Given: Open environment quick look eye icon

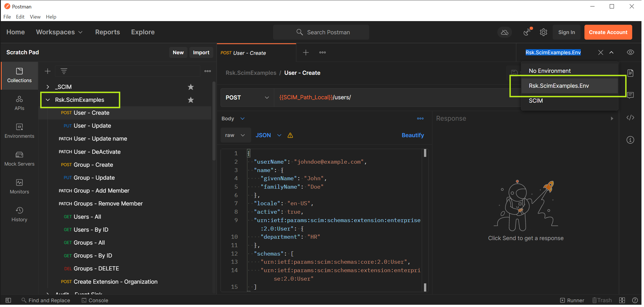Looking at the screenshot, I should 631,53.
